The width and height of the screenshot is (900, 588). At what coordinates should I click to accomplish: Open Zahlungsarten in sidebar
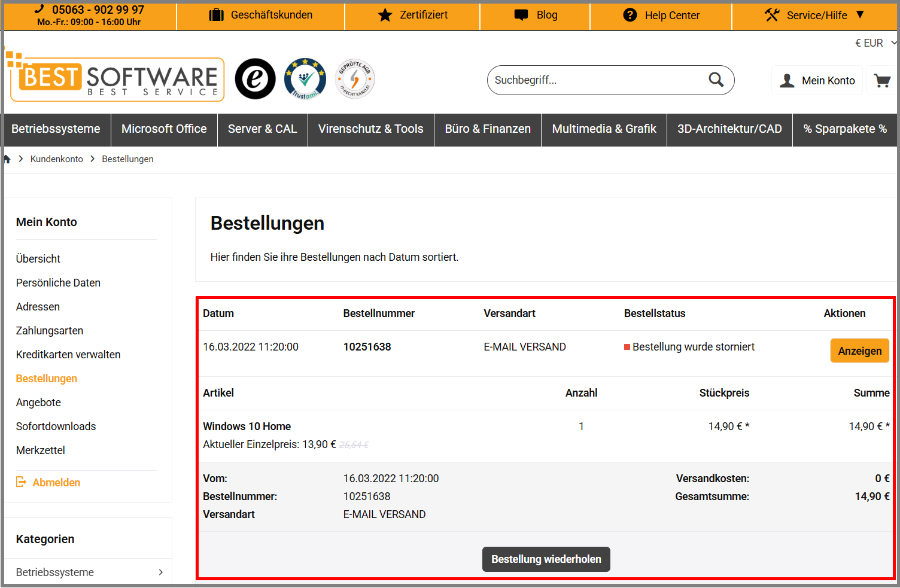50,331
